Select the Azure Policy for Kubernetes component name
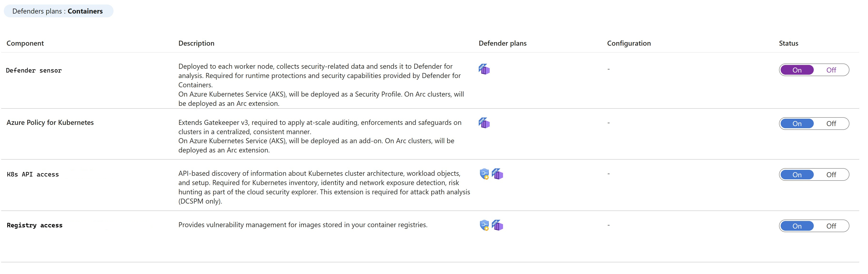 coord(50,122)
